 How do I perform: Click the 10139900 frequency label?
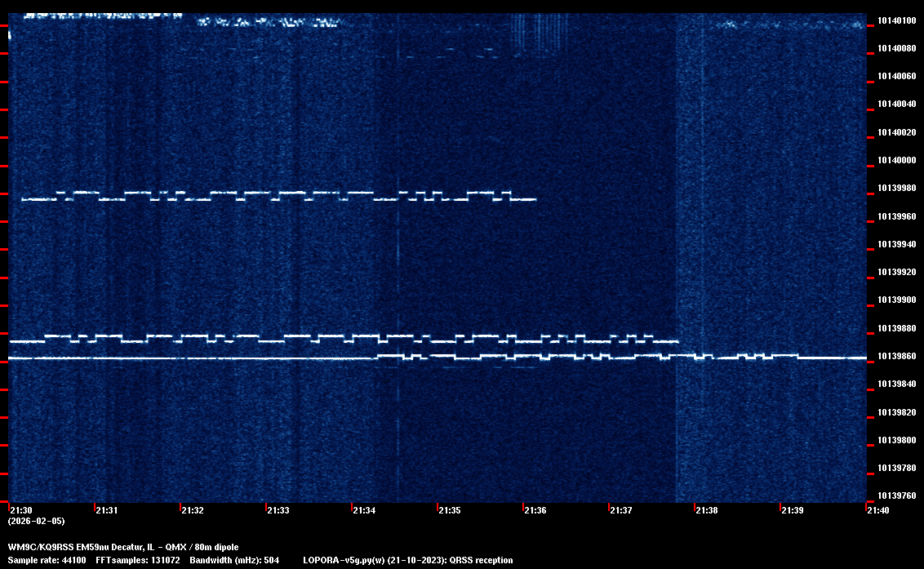coord(897,300)
